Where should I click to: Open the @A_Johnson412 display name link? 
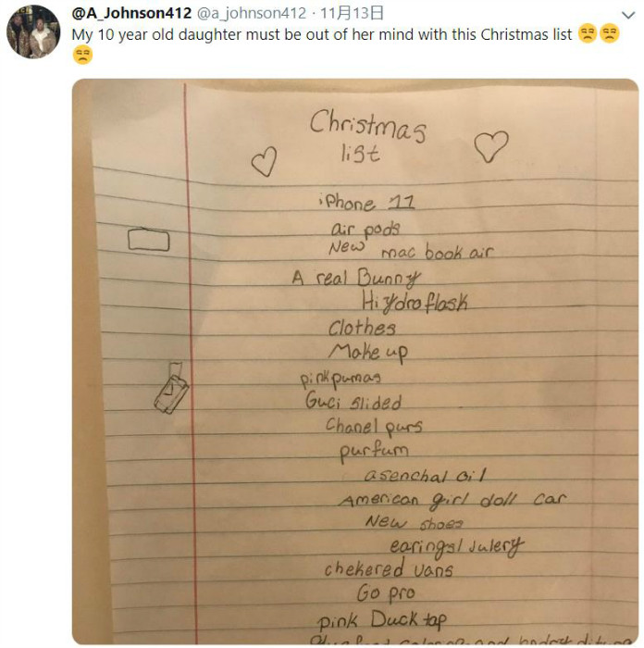click(x=131, y=13)
